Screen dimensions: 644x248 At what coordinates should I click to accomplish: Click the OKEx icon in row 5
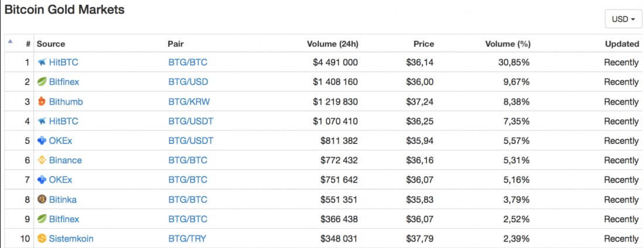42,141
